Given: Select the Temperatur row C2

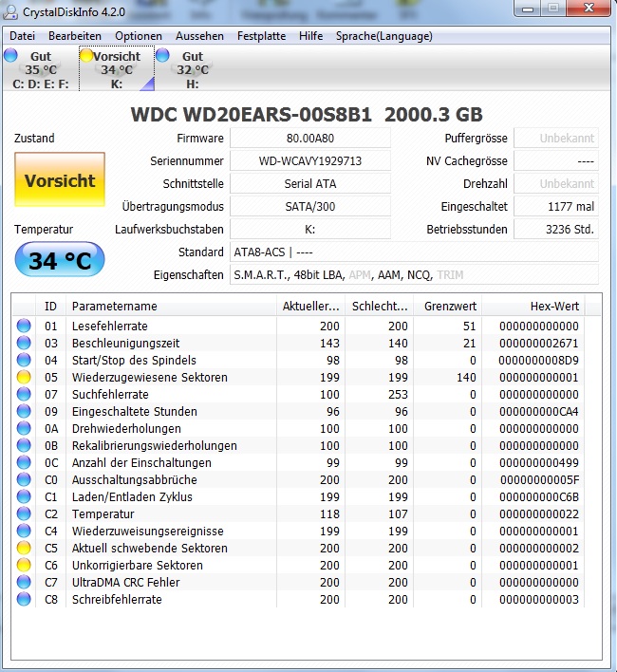Looking at the screenshot, I should 307,513.
